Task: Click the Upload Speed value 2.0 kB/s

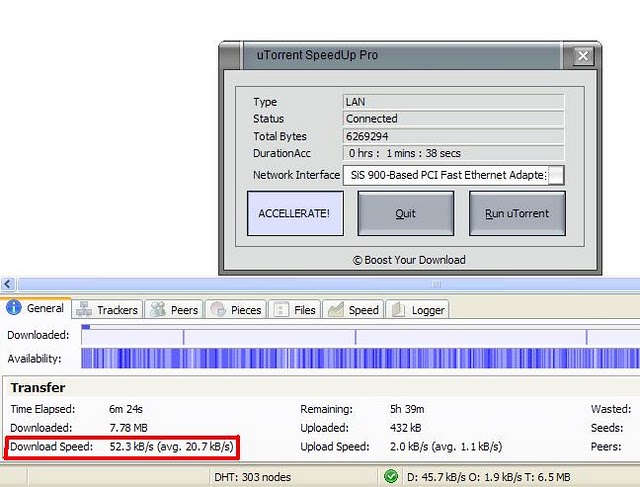Action: click(446, 447)
